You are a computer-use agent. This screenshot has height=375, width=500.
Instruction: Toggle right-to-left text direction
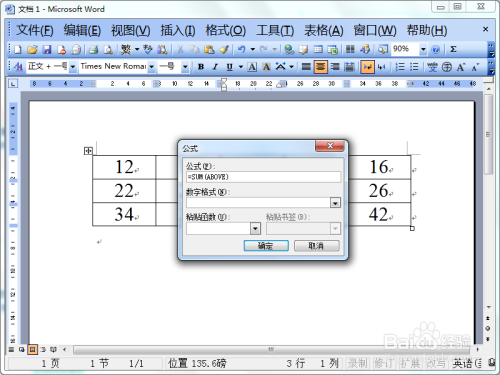(382, 67)
